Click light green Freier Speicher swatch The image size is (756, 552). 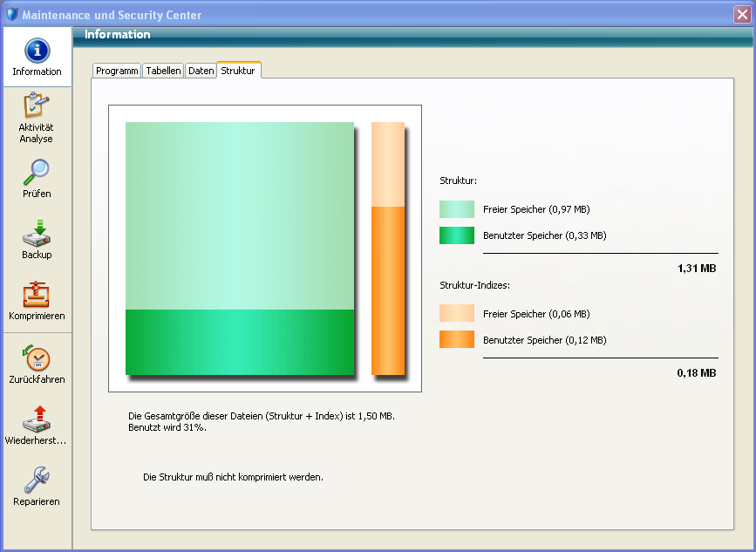pyautogui.click(x=457, y=209)
